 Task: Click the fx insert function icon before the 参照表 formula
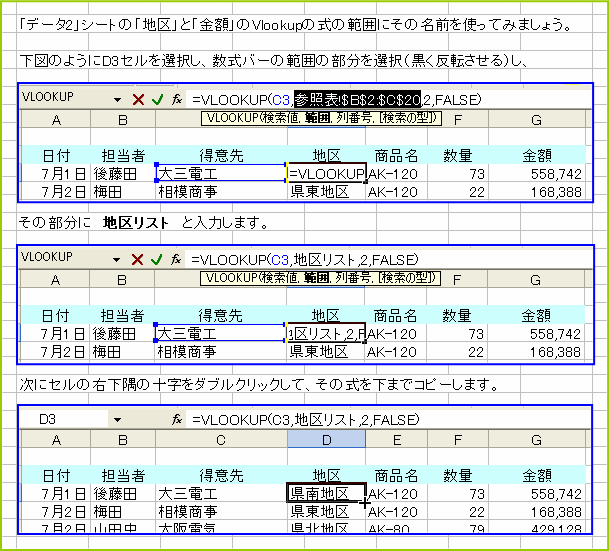(x=177, y=99)
